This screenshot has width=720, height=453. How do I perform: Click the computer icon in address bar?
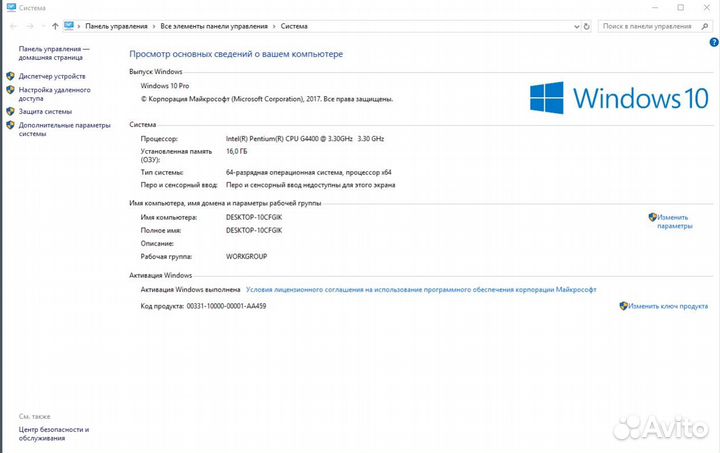69,25
